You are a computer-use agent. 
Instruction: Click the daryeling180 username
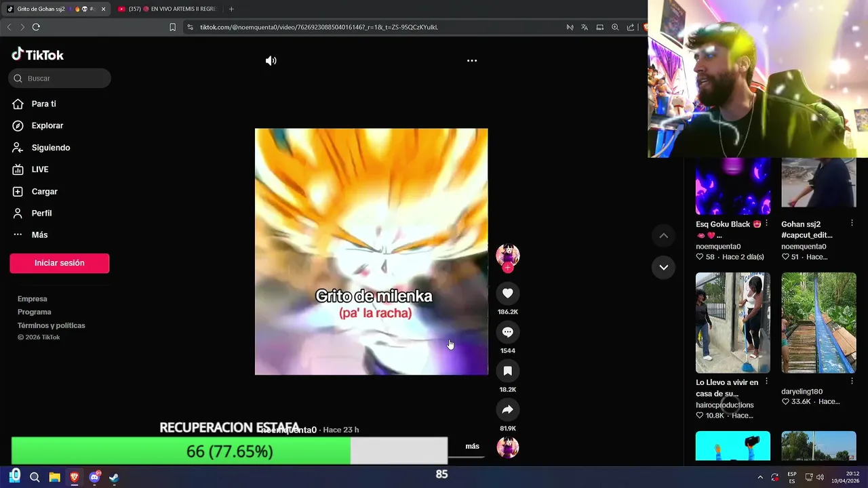click(802, 392)
